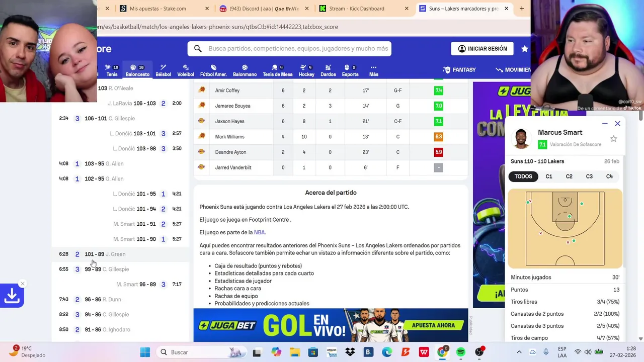Screen dimensions: 644x362
Task: Focus the Sofascore search field
Action: pyautogui.click(x=298, y=49)
